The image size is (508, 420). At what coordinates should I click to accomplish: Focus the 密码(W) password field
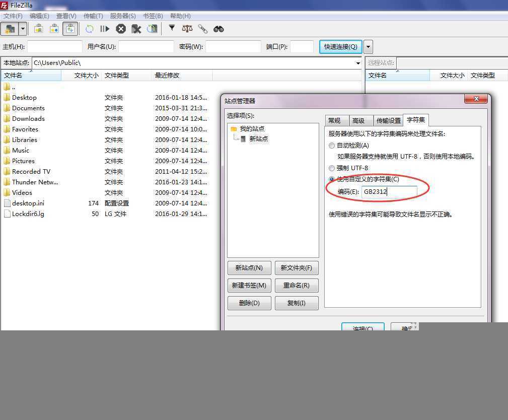(x=233, y=46)
